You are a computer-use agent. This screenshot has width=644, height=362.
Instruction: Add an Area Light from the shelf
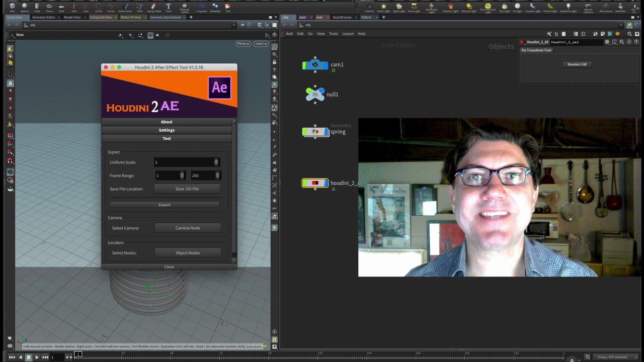(414, 8)
